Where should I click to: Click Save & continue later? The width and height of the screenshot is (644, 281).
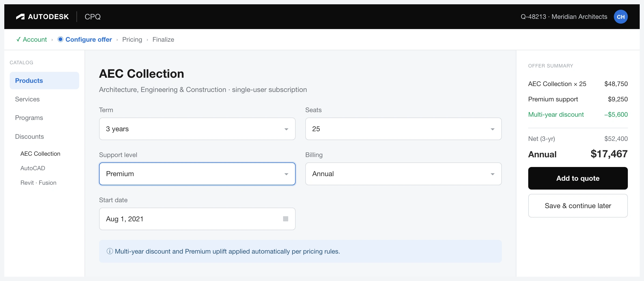pyautogui.click(x=578, y=206)
